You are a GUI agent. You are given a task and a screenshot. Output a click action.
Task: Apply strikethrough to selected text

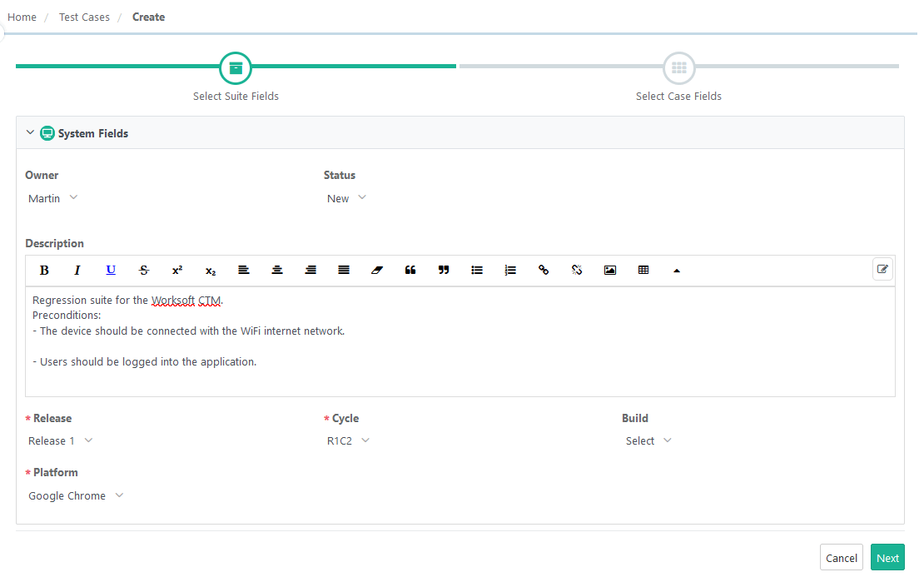144,271
